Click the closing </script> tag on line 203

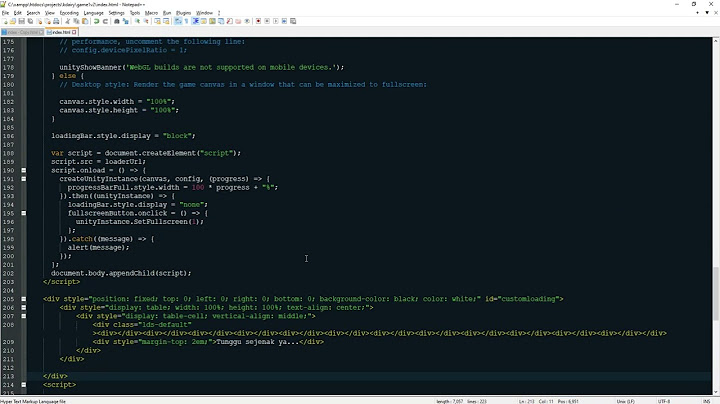[x=62, y=282]
